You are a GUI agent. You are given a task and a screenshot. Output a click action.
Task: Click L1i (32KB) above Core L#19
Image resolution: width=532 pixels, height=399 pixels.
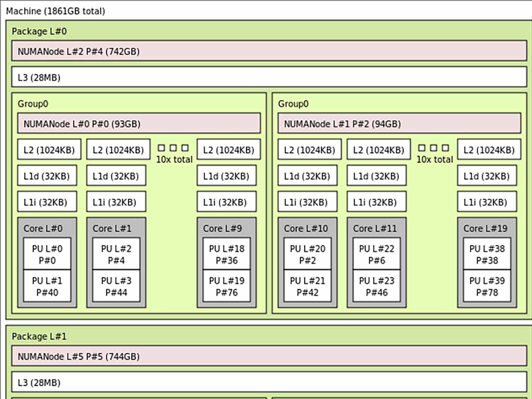click(487, 202)
